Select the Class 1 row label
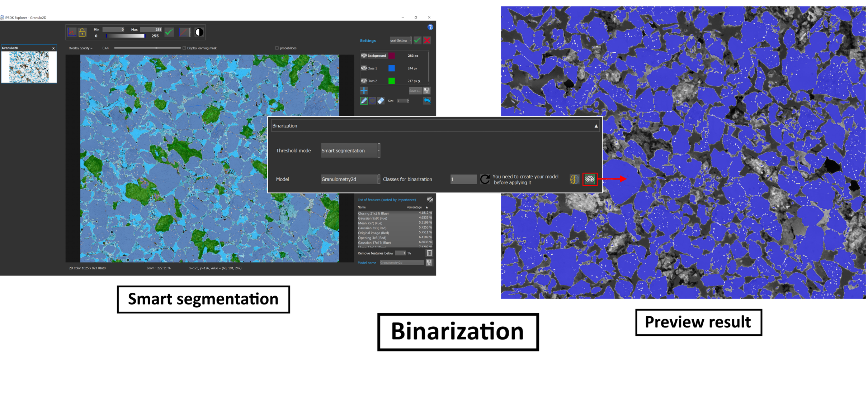Viewport: 868px width, 412px height. [372, 68]
